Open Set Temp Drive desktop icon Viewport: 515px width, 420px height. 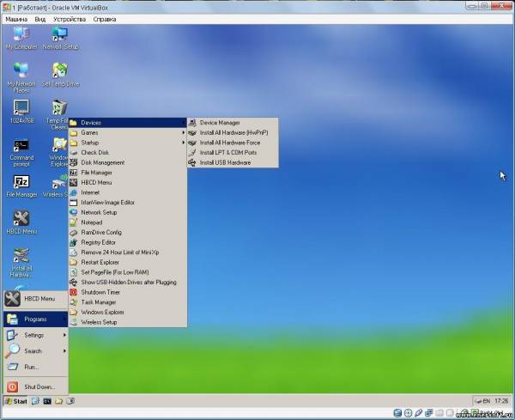[x=60, y=75]
